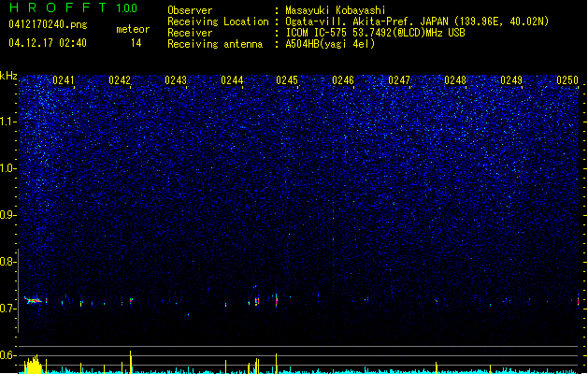Click the 0248 time marker
This screenshot has height=374, width=588.
[455, 80]
